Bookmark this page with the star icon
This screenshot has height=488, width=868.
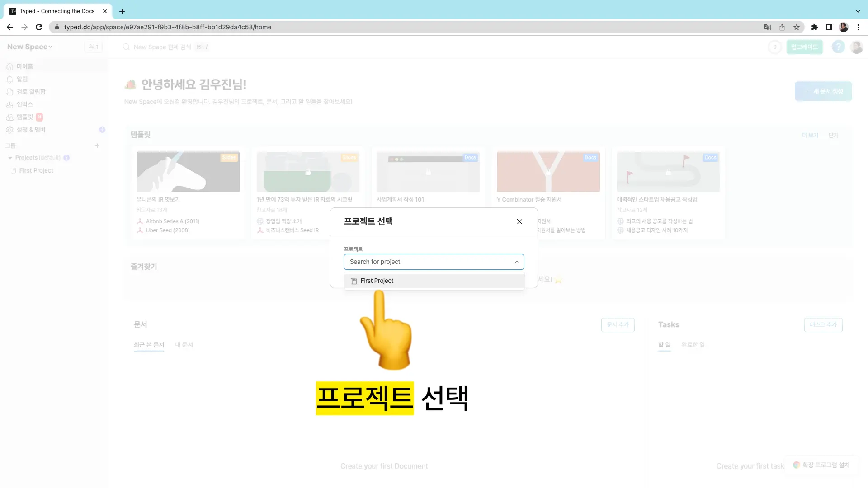tap(797, 27)
